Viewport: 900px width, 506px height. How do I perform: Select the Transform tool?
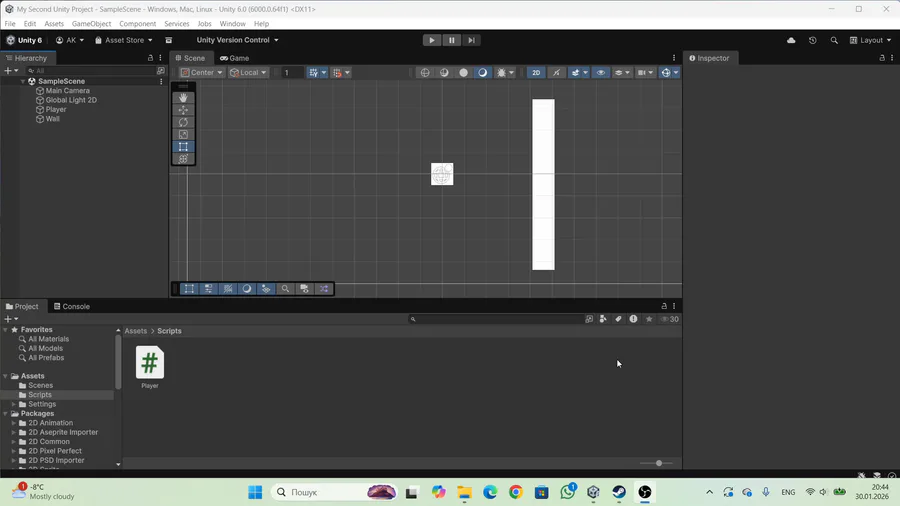click(183, 159)
